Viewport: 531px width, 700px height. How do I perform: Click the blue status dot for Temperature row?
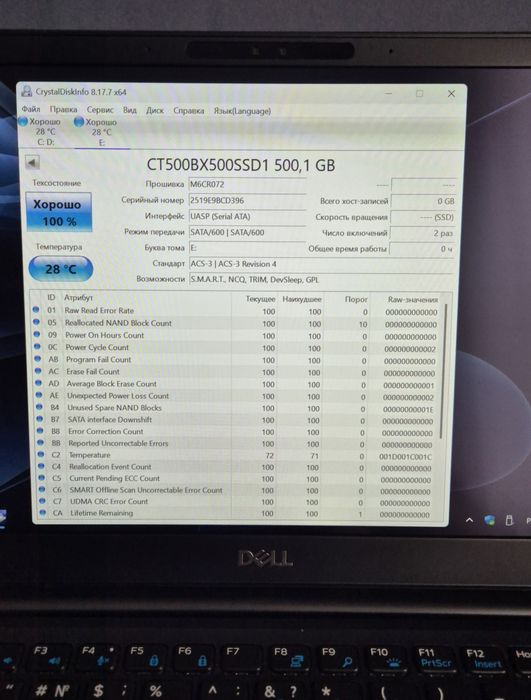(x=41, y=454)
